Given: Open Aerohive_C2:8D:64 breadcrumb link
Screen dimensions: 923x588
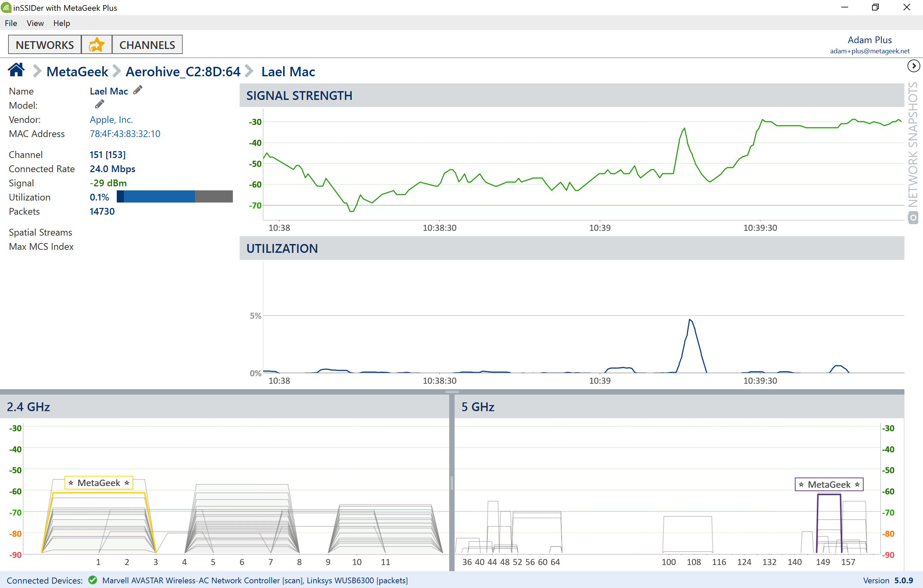Looking at the screenshot, I should click(183, 72).
